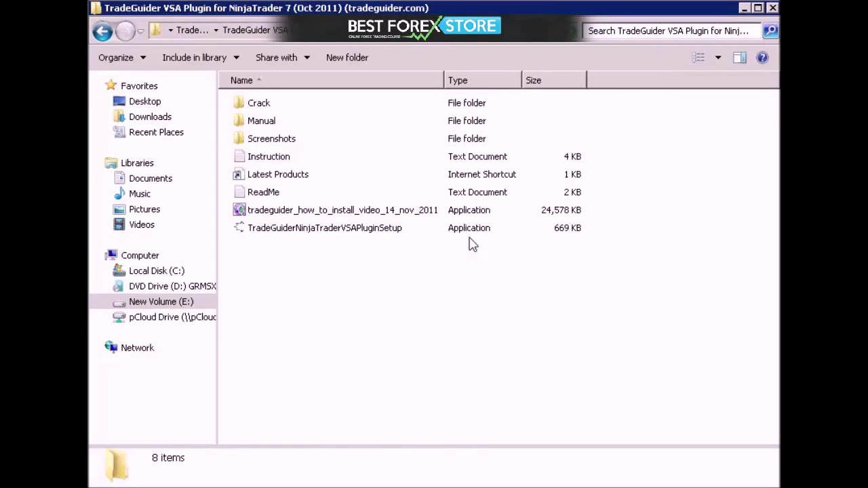868x488 pixels.
Task: Click the Change your view icon
Action: [x=698, y=58]
